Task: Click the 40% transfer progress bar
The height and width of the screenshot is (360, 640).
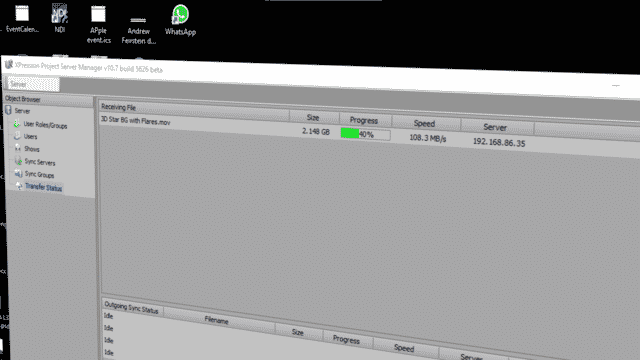Action: [x=365, y=134]
